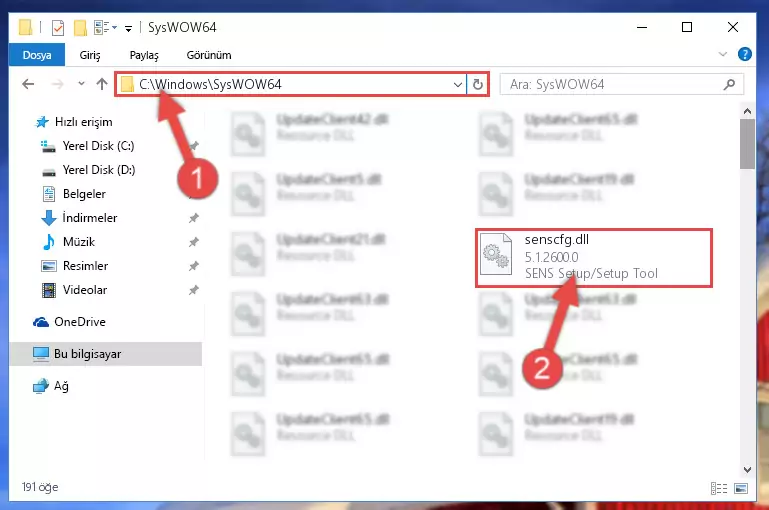Screen dimensions: 769x510
Task: Minimize the SysWOW64 window
Action: (x=641, y=27)
